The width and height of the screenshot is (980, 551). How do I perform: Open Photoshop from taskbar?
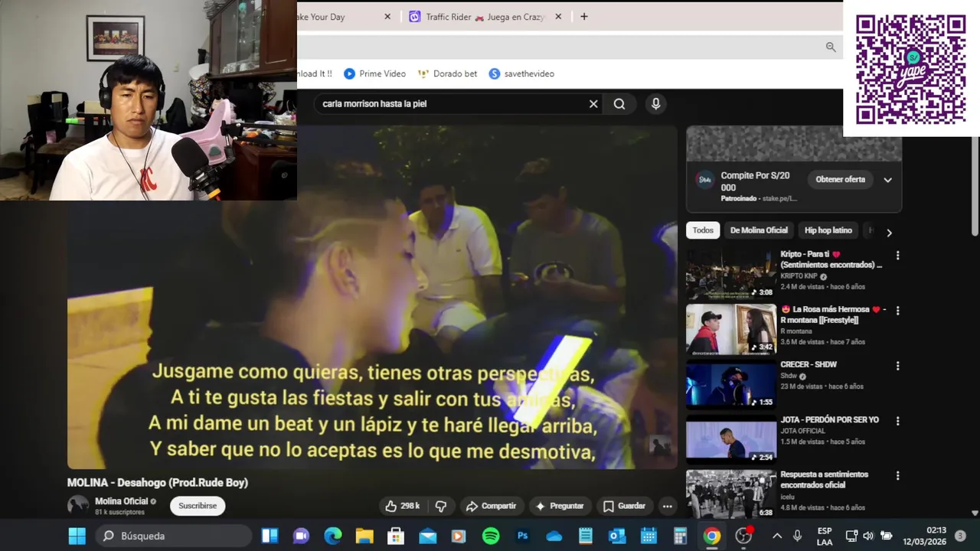point(523,536)
